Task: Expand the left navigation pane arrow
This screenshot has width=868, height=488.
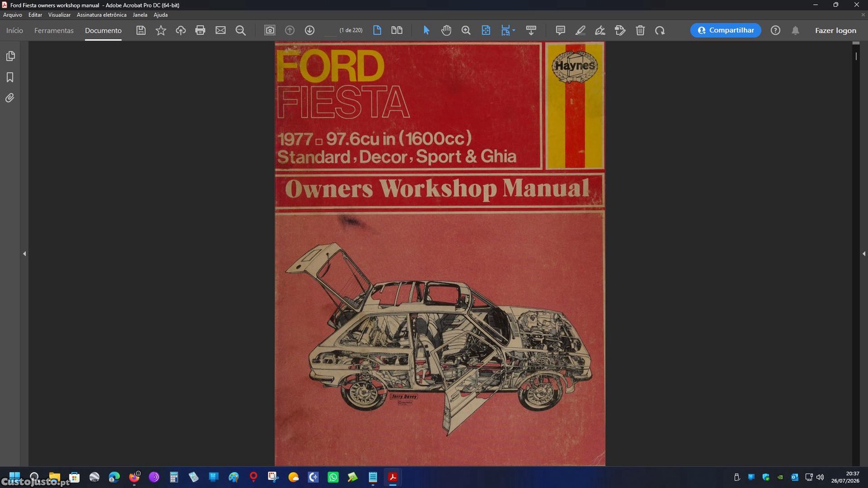Action: tap(24, 254)
